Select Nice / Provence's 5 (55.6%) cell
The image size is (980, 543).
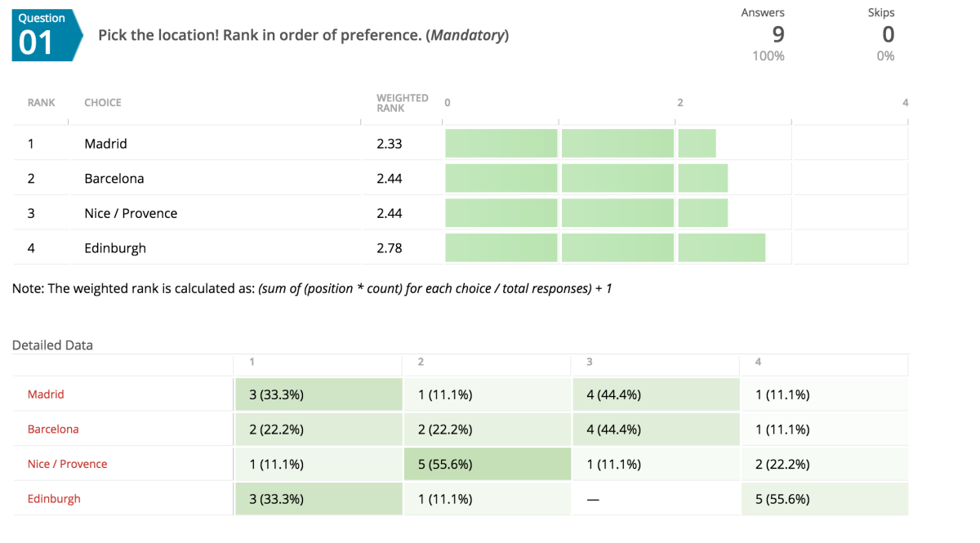tap(487, 464)
